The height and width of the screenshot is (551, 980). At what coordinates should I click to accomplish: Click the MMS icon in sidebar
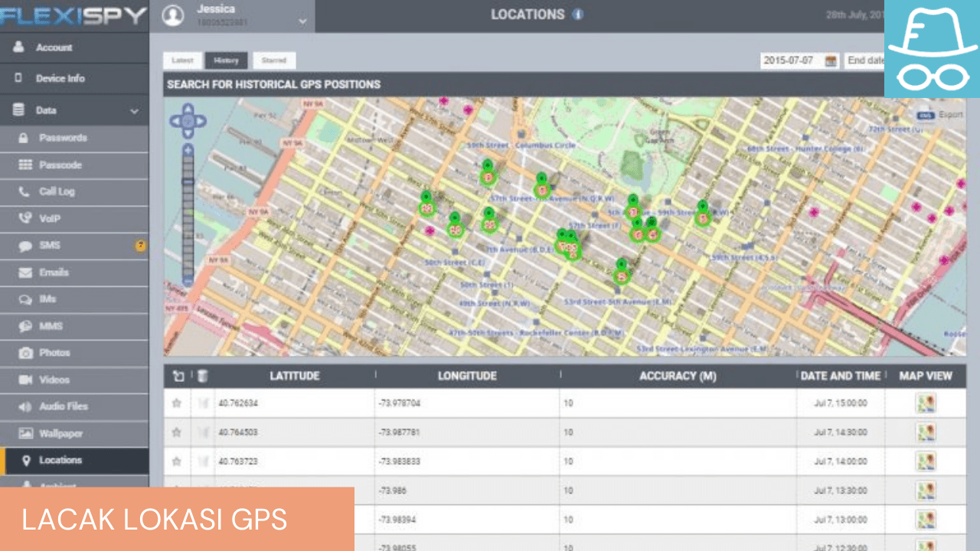[25, 326]
